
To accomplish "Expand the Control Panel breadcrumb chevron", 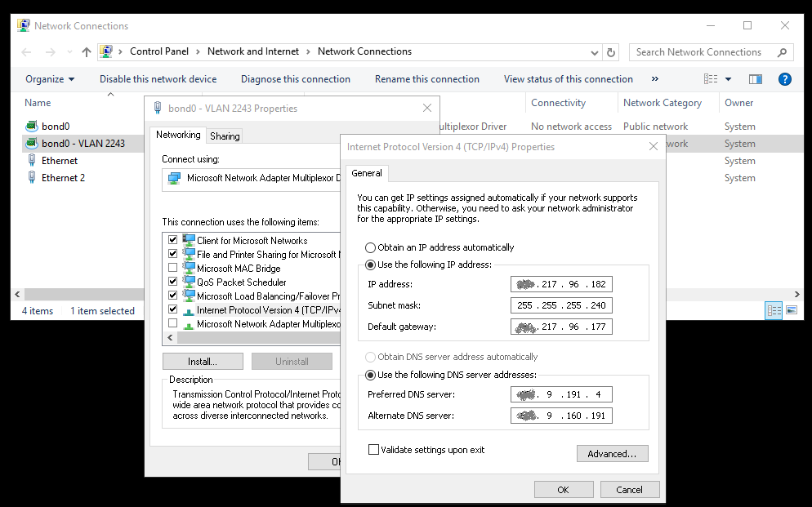I will pyautogui.click(x=199, y=51).
